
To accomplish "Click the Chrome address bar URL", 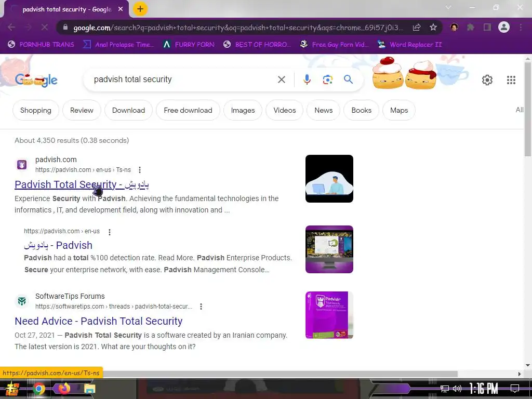I will click(x=238, y=28).
